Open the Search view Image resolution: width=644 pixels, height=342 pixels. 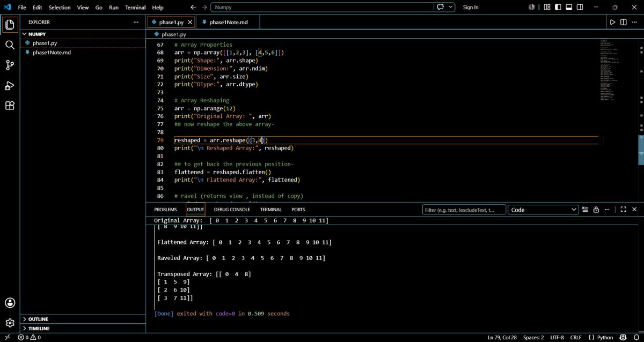point(10,45)
